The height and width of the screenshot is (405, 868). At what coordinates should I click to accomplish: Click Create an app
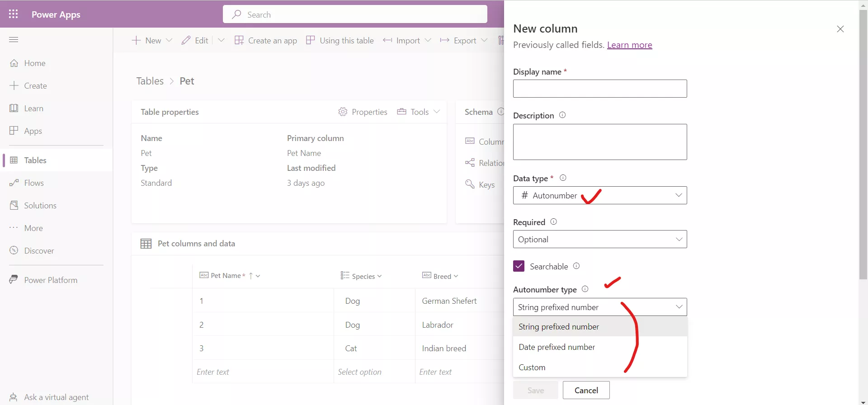[266, 41]
